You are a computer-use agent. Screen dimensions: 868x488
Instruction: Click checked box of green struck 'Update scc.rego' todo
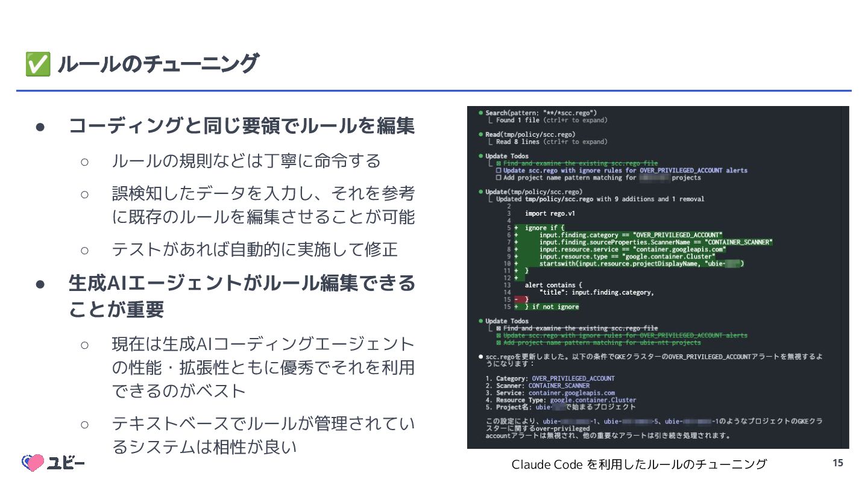click(498, 336)
